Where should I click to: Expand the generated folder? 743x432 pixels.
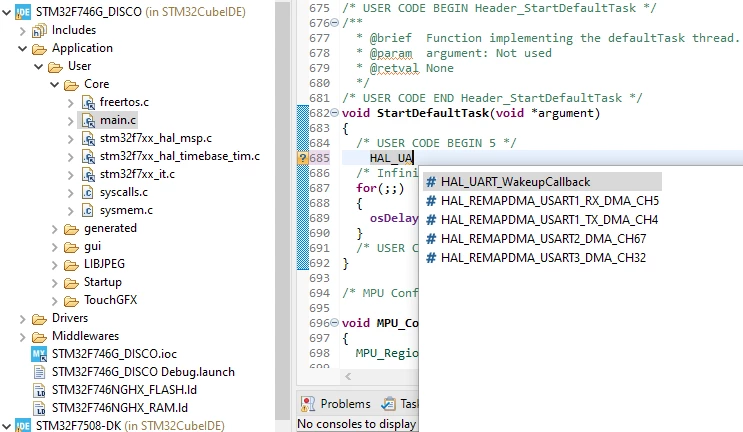pos(54,229)
